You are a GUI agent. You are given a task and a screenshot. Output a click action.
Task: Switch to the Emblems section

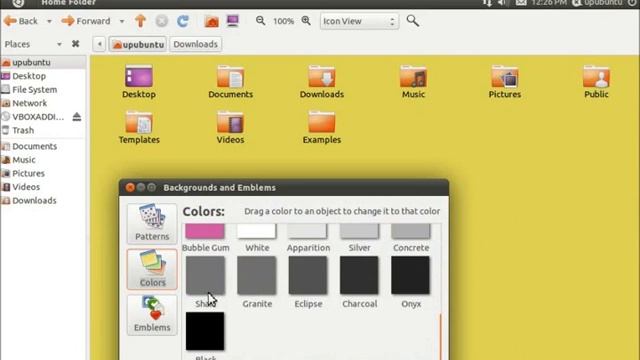point(152,315)
